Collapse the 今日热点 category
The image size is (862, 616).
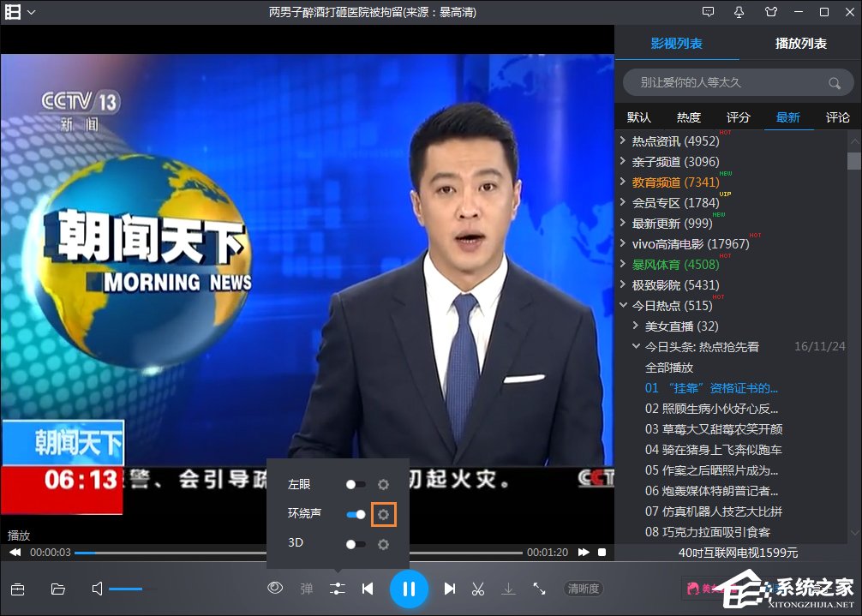pyautogui.click(x=623, y=306)
